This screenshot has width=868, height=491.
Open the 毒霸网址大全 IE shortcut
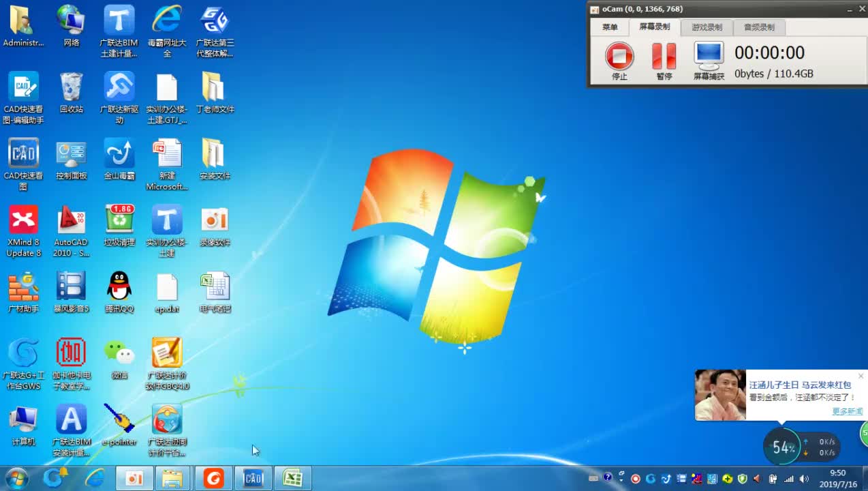pyautogui.click(x=167, y=31)
